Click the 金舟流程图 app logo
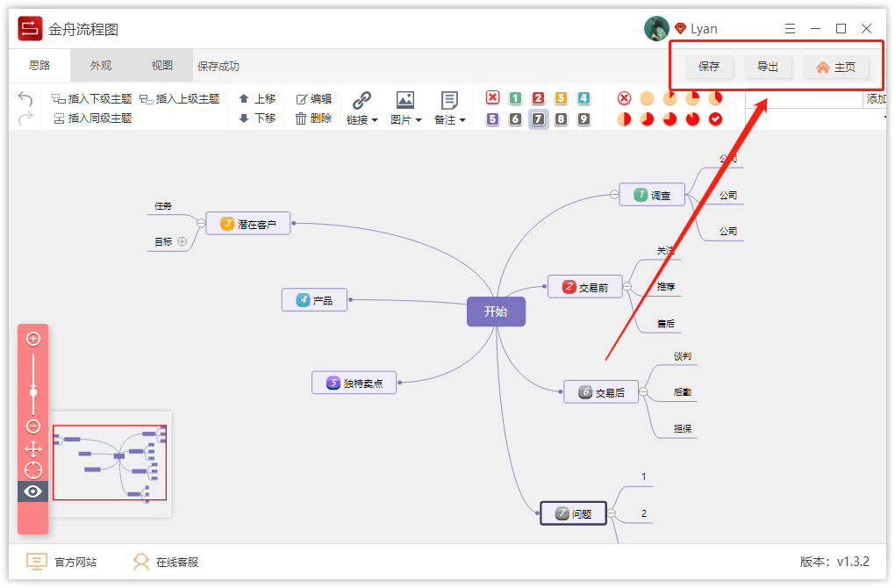This screenshot has width=895, height=588. (x=30, y=29)
